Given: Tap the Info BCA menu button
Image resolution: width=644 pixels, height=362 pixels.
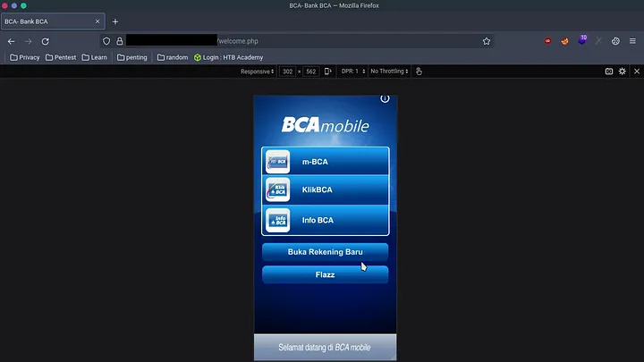Looking at the screenshot, I should (326, 220).
